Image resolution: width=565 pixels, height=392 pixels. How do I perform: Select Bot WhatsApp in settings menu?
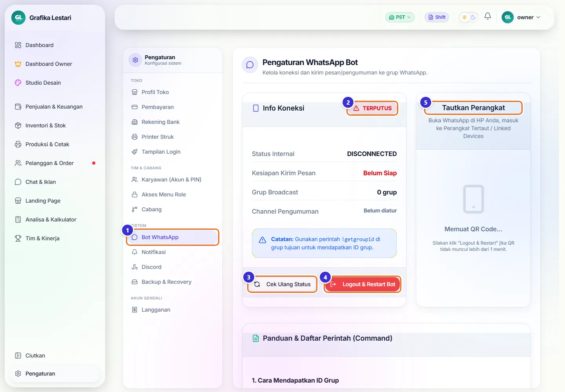click(173, 237)
